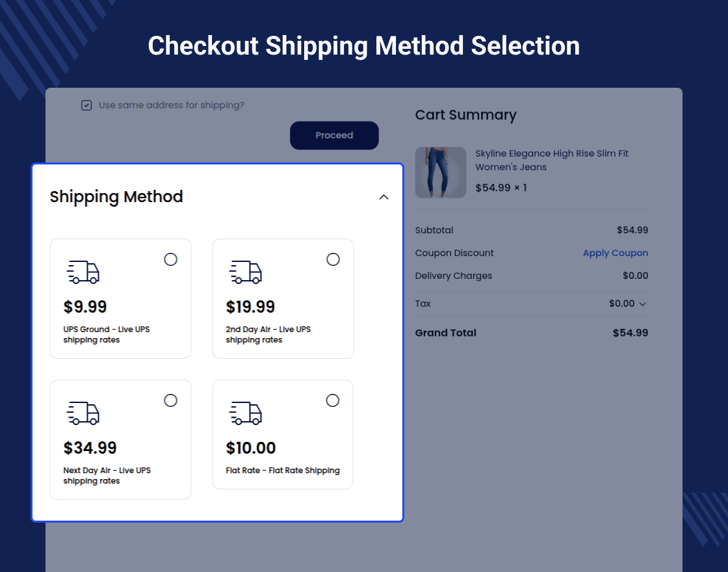Collapse the Shipping Method section chevron

383,198
